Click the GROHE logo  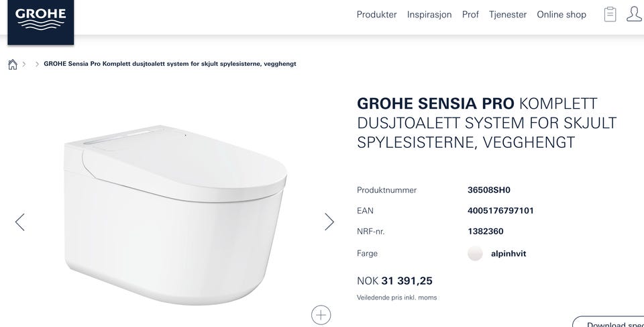(x=40, y=19)
